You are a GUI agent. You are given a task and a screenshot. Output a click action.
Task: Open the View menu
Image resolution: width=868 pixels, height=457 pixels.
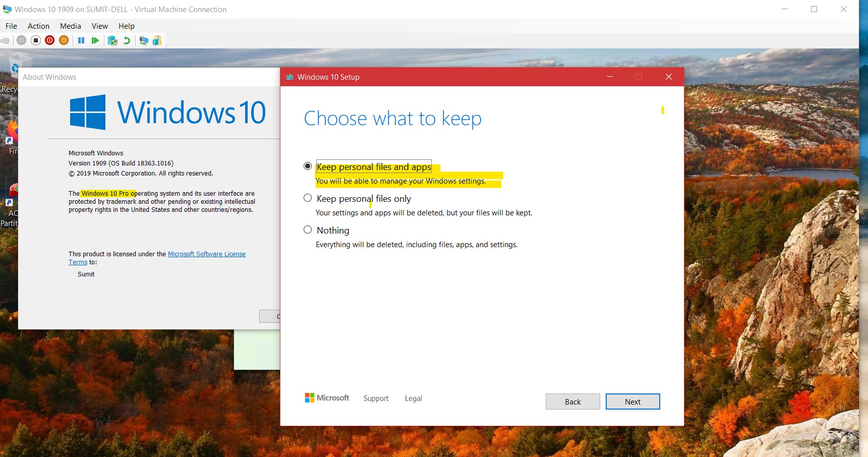point(99,26)
